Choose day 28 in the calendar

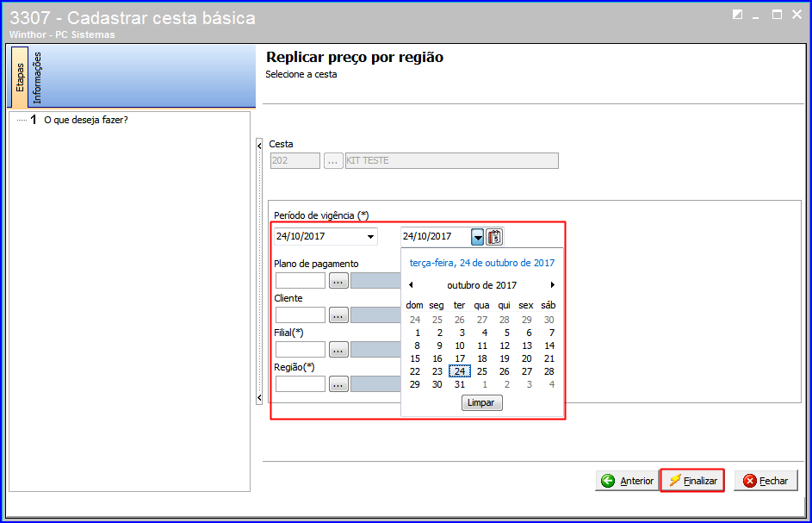549,371
